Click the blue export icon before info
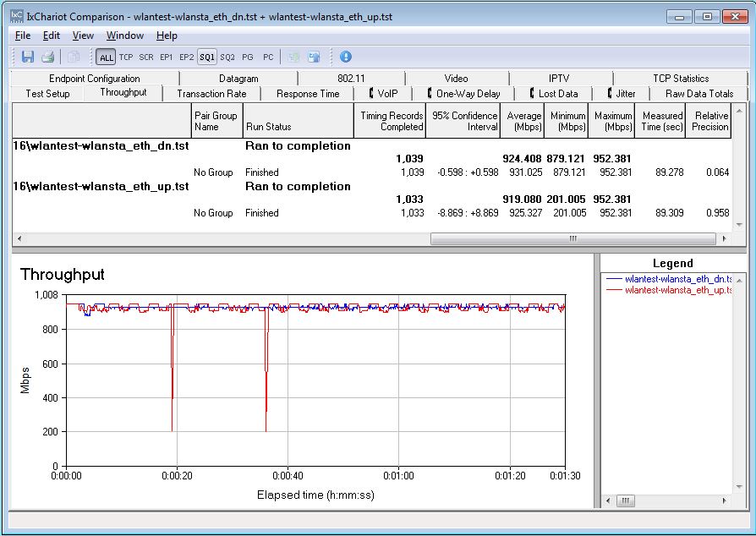The width and height of the screenshot is (756, 536). point(315,57)
